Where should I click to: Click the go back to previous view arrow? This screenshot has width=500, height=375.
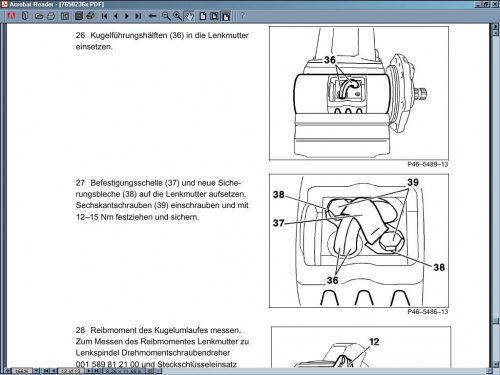pyautogui.click(x=152, y=16)
